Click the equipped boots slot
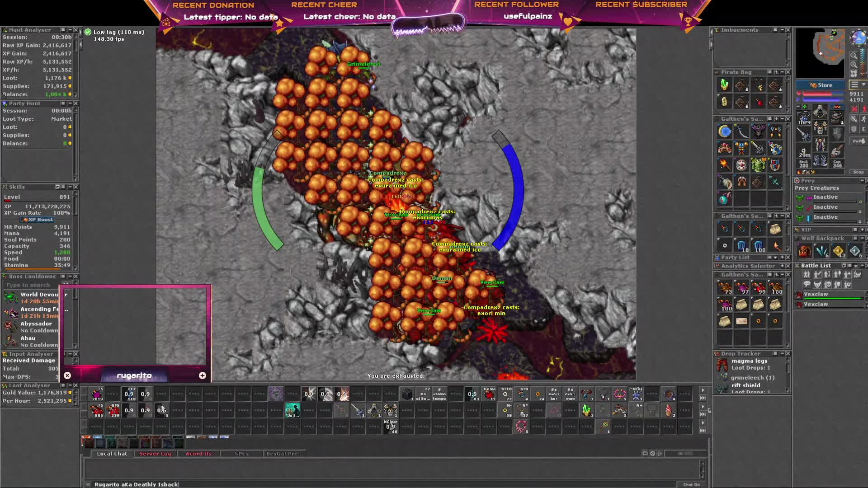 [820, 160]
